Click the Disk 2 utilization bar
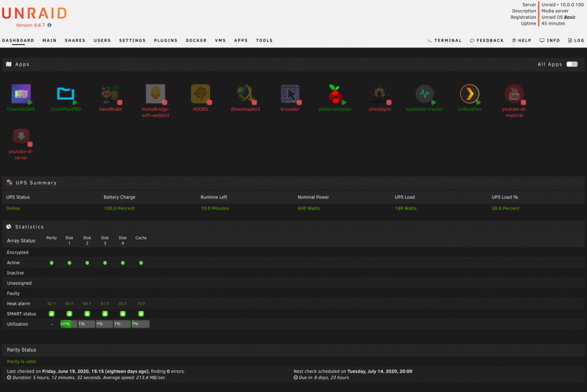The height and width of the screenshot is (392, 587). [x=86, y=324]
